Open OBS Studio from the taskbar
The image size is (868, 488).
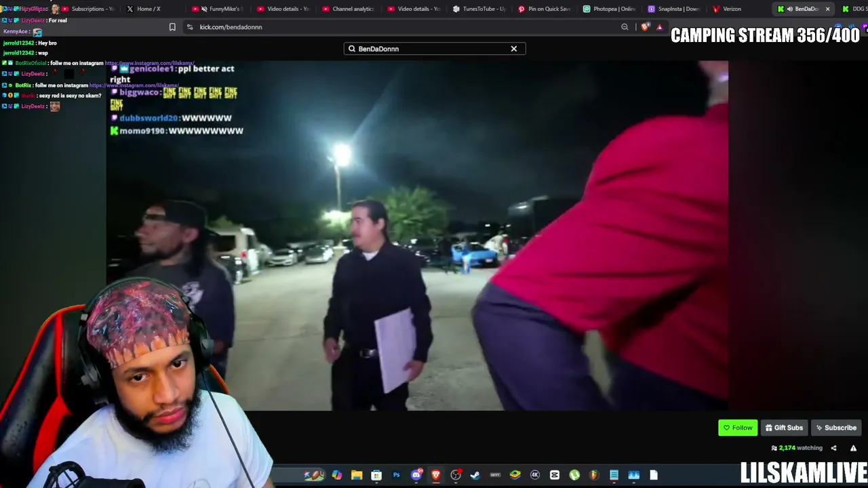click(x=456, y=475)
